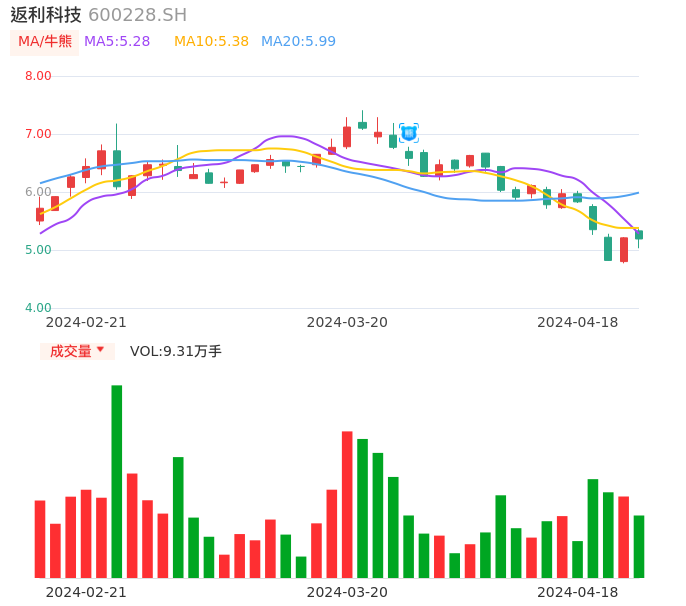Click the 2024-04-18 date label under volume chart
Viewport: 686px width, 606px height.
[577, 592]
